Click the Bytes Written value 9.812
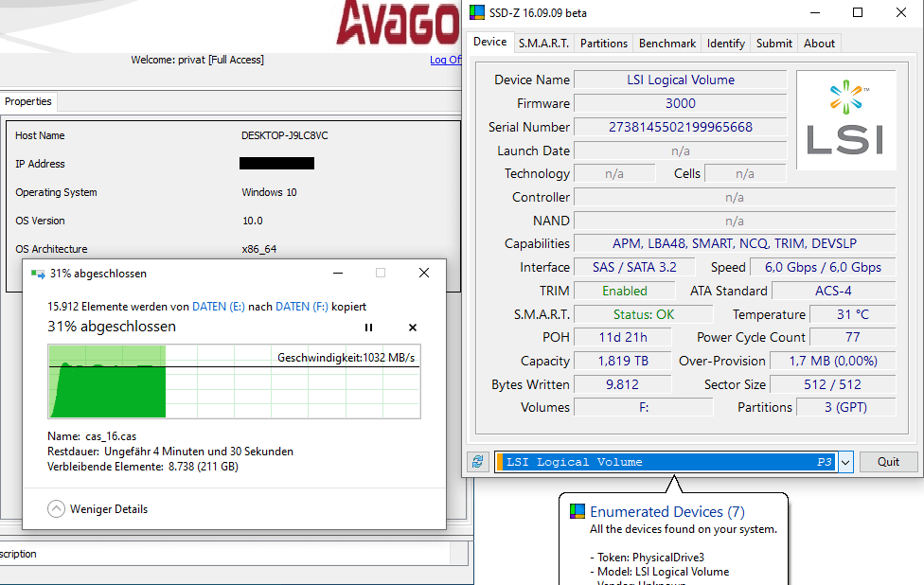This screenshot has height=585, width=924. 623,384
